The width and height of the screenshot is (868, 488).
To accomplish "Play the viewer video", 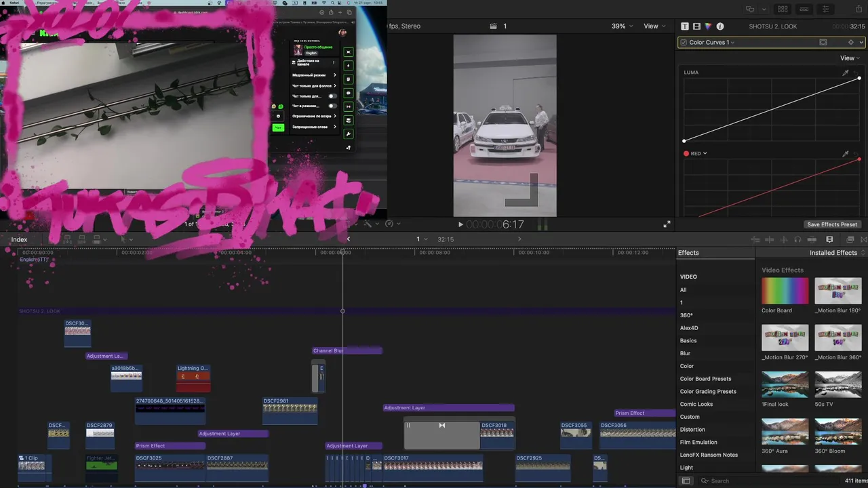I will coord(460,224).
